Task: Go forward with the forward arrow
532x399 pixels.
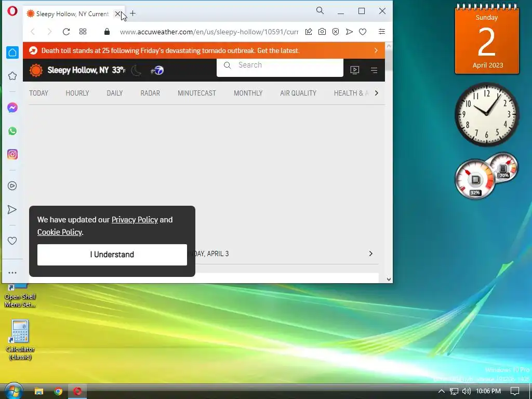Action: [49, 32]
